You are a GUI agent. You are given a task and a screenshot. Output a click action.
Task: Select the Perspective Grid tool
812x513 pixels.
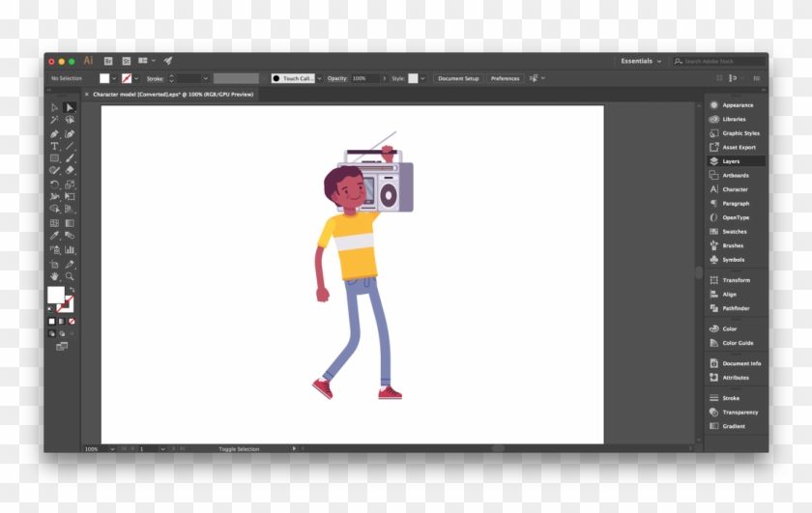[70, 209]
